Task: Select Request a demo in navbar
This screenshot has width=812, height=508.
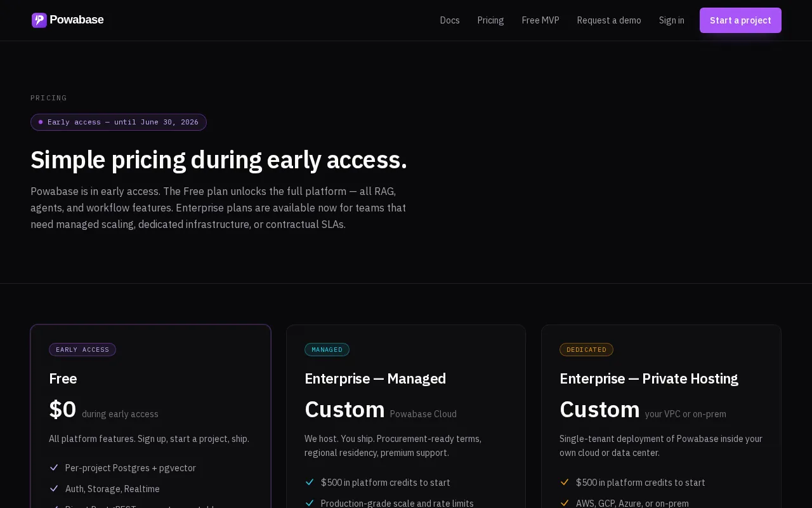Action: coord(609,20)
